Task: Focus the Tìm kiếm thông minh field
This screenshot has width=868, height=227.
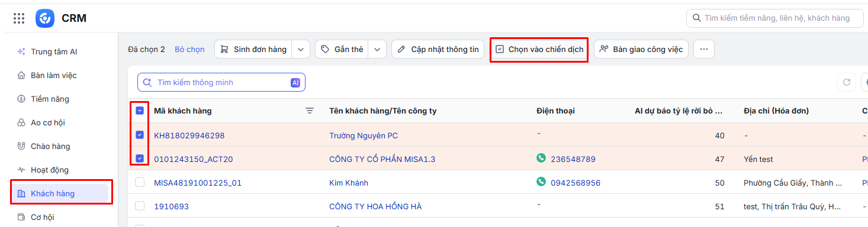Action: 221,82
